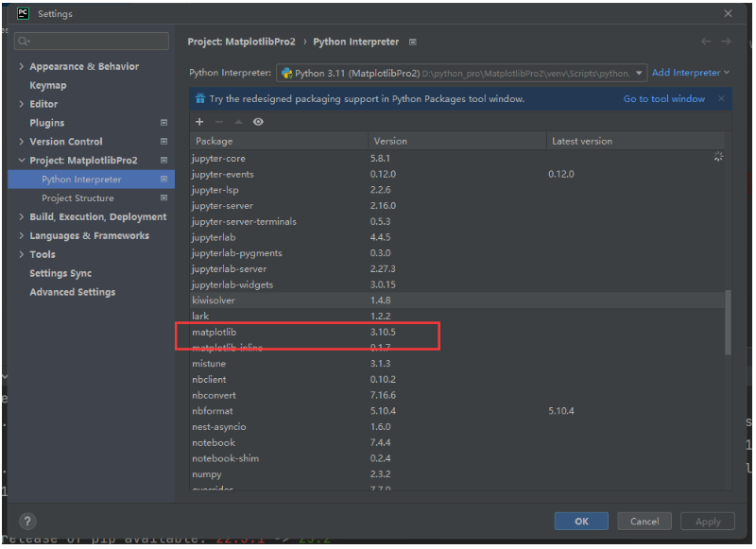This screenshot has width=756, height=549.
Task: Click project-level icon beside Project Structure
Action: [x=163, y=197]
